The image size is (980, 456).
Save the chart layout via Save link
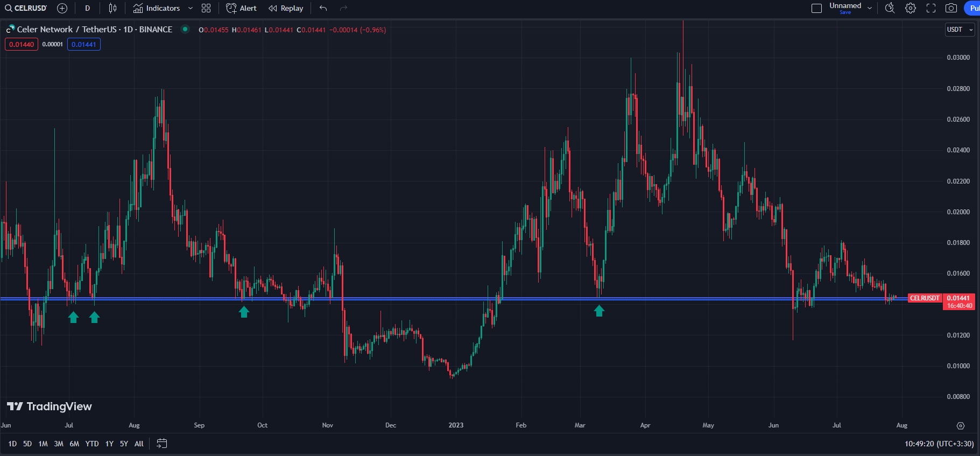845,12
